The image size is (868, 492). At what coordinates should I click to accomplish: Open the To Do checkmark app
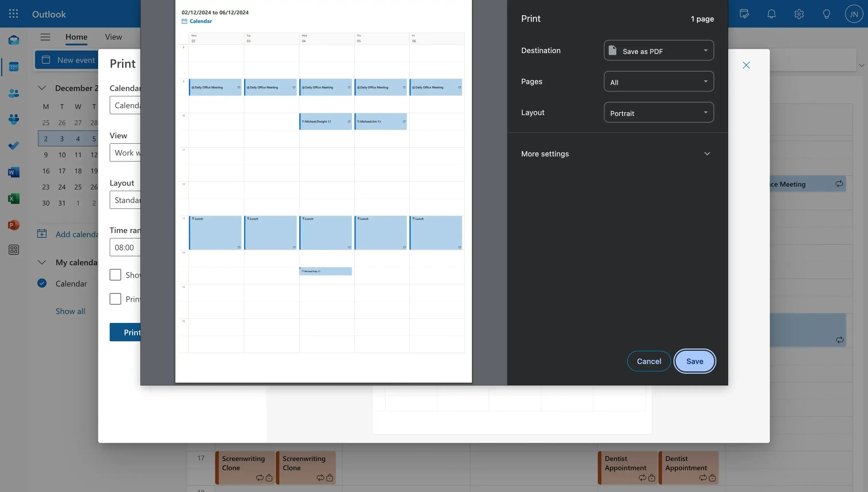point(14,146)
